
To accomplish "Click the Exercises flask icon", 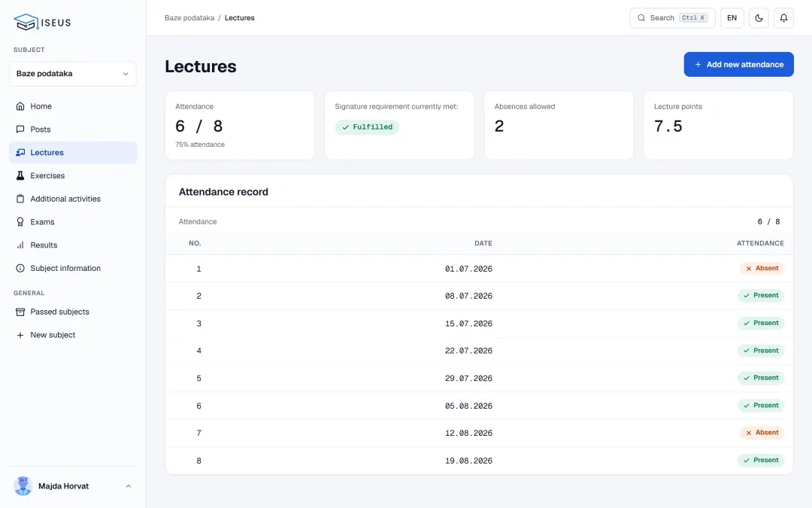I will pyautogui.click(x=20, y=175).
